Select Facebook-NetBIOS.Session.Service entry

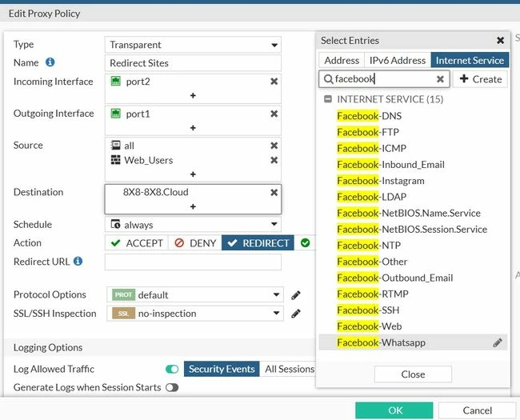[412, 230]
